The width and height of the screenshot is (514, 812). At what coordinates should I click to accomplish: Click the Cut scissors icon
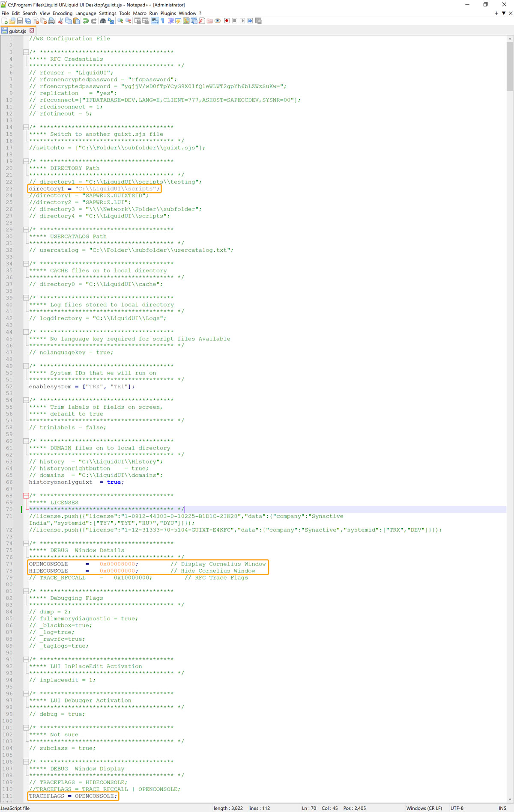60,21
